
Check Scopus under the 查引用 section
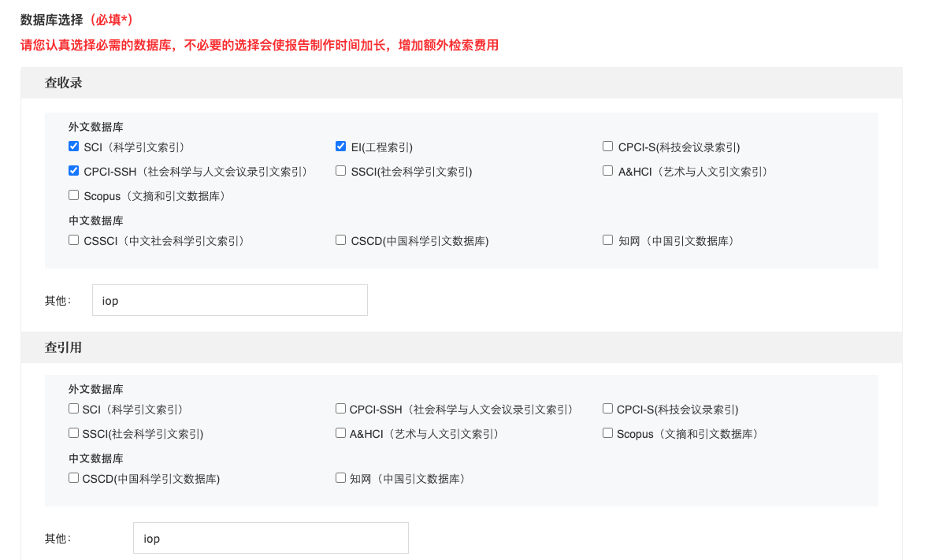tap(607, 432)
